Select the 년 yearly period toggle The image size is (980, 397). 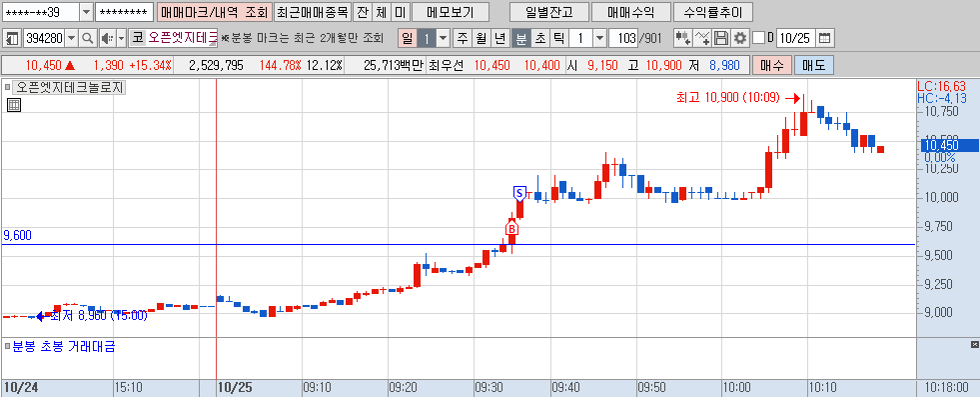tap(500, 38)
